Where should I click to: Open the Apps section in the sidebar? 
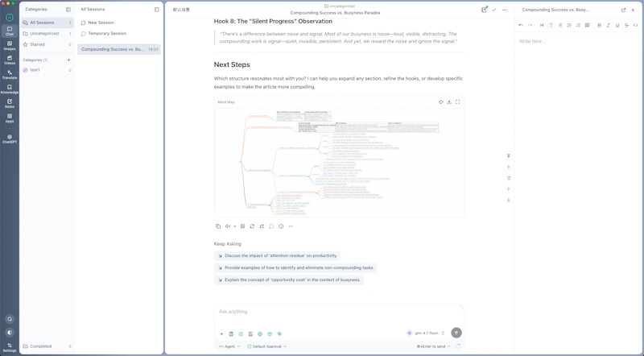(10, 118)
